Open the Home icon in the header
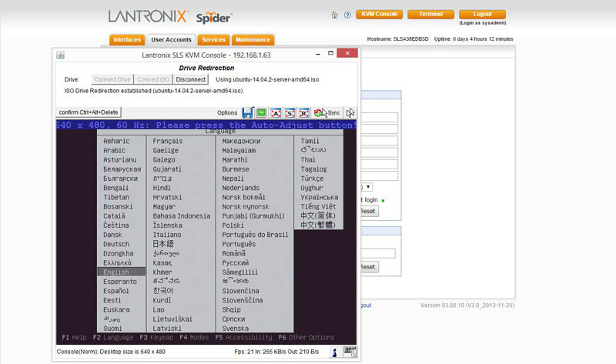616x364 pixels. tap(334, 15)
